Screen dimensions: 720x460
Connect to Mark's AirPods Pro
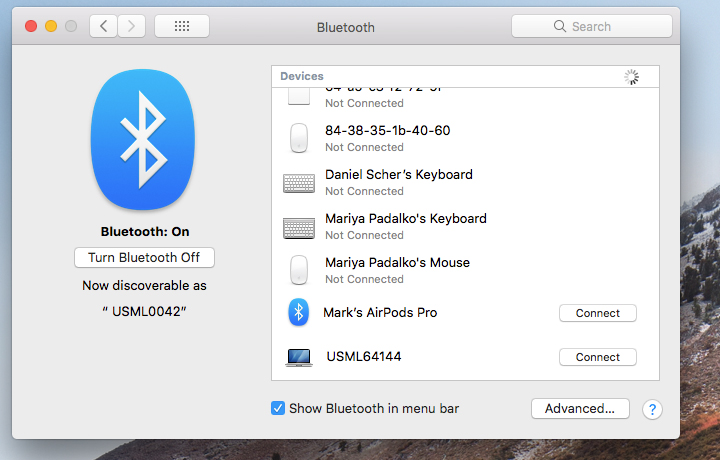point(597,313)
